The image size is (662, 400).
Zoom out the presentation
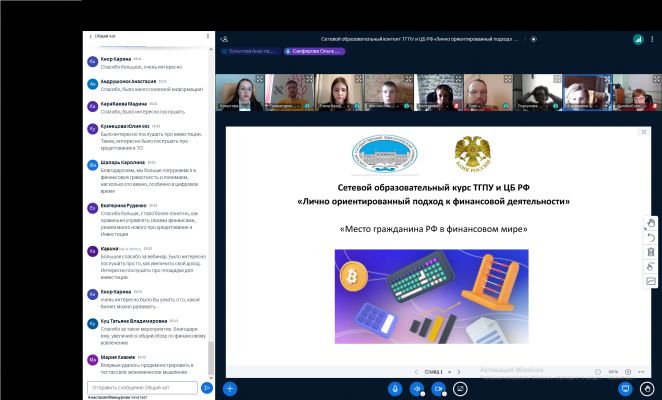[x=597, y=372]
